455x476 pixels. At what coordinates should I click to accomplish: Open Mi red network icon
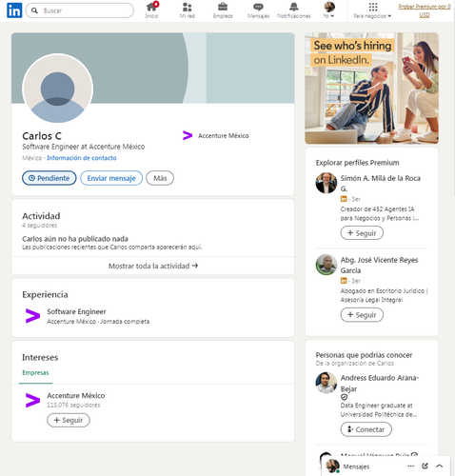pos(188,10)
